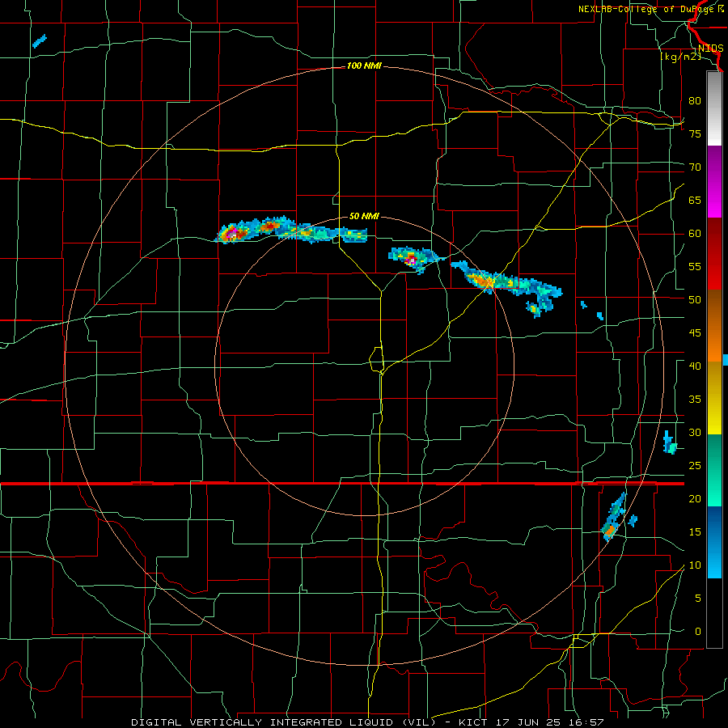The height and width of the screenshot is (728, 728).
Task: Click the "KICT" radar site identifier
Action: coord(472,722)
